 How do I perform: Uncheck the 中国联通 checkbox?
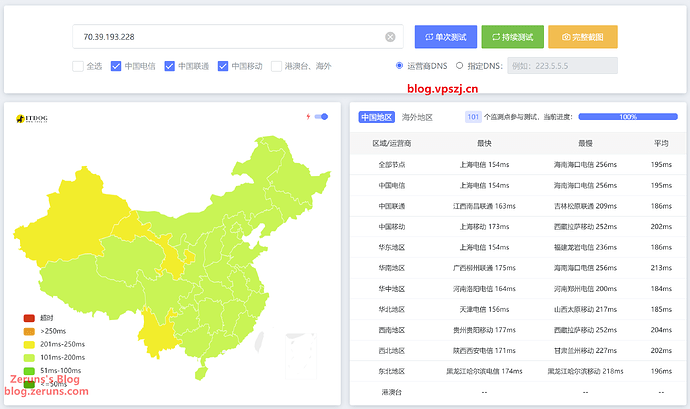coord(170,66)
